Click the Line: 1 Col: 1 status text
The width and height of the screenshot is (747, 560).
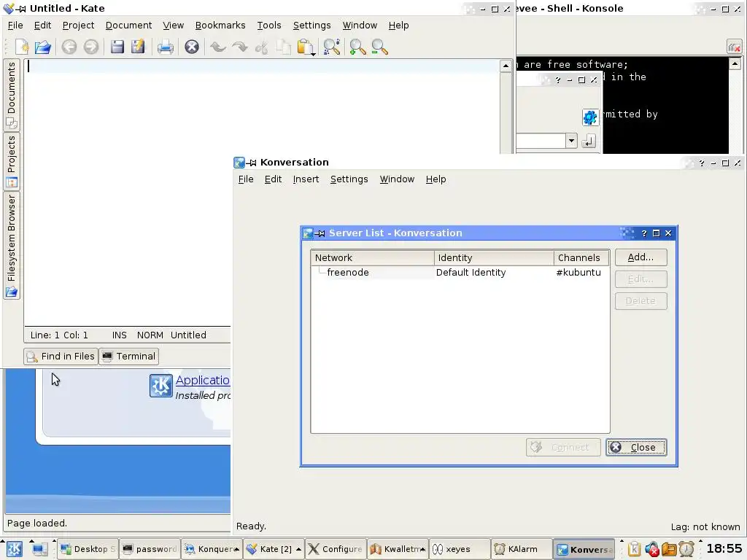[x=59, y=335]
